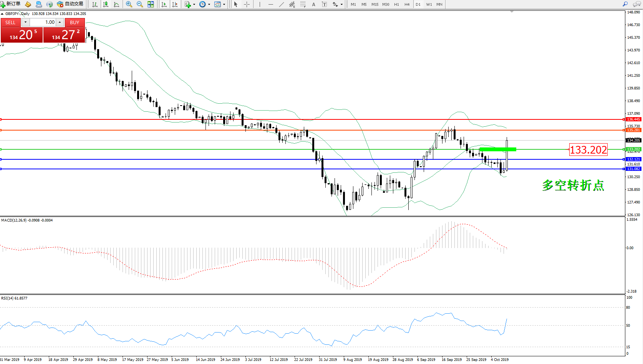
Task: Toggle the auto scroll chart button
Action: [x=164, y=4]
